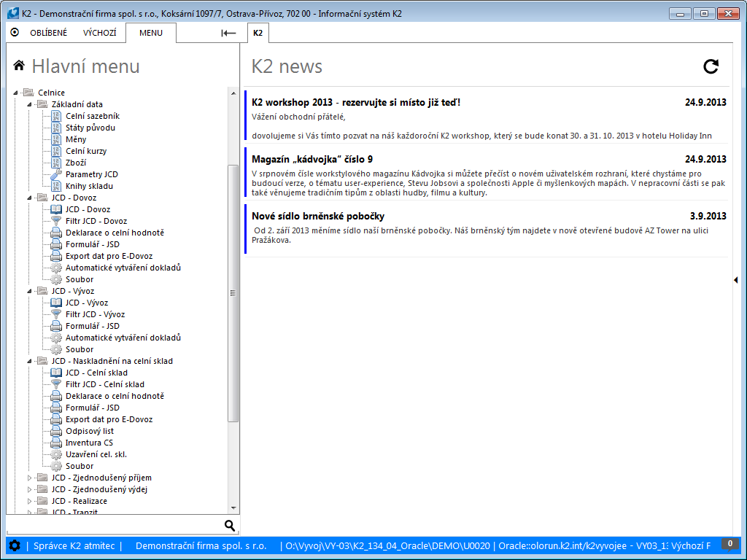
Task: Click the Knihy skladu table icon
Action: [56, 186]
